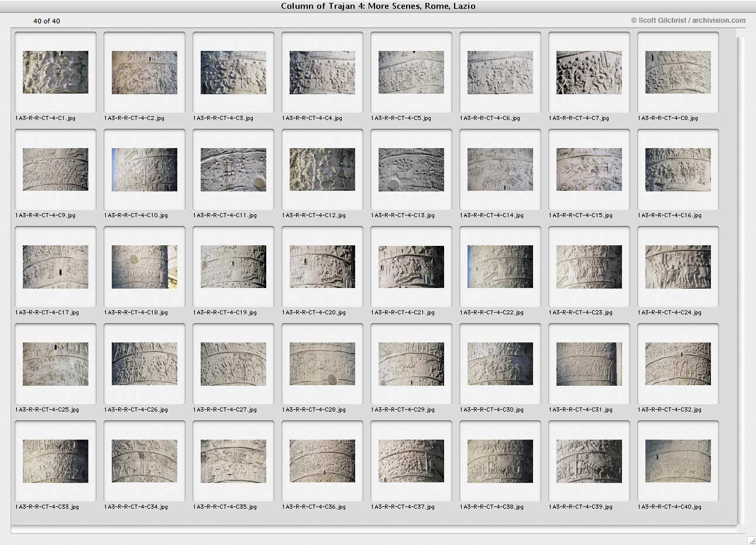
Task: Choose thumbnail 1A3-R-R-CT-4-C7.jpg
Action: click(589, 72)
